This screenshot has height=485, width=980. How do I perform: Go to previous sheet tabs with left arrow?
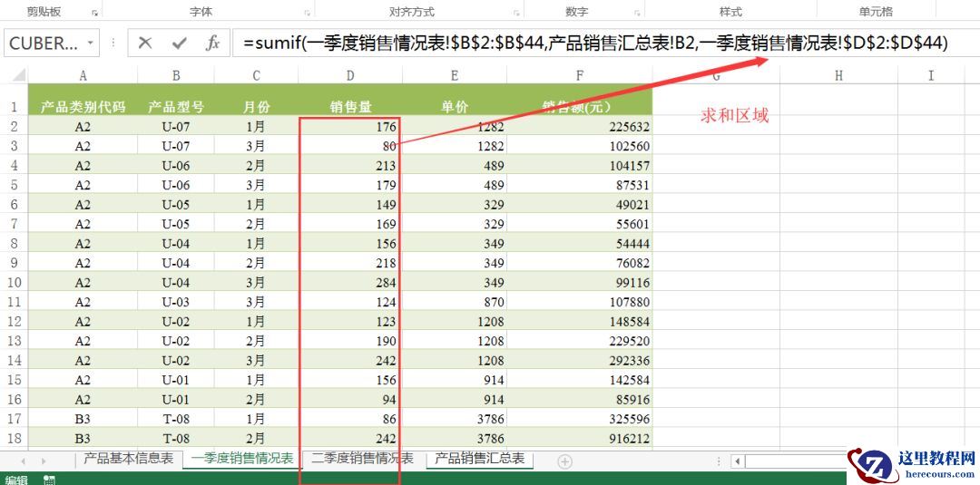click(x=24, y=461)
